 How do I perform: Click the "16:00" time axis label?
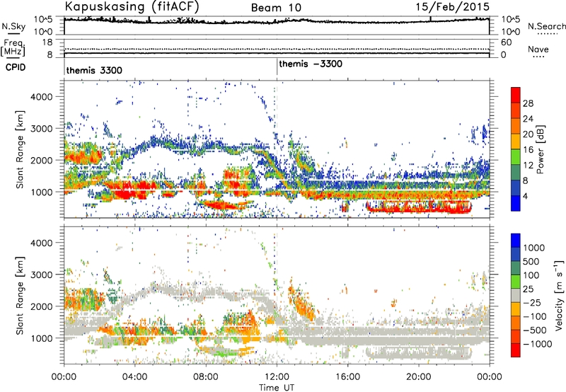click(x=348, y=377)
